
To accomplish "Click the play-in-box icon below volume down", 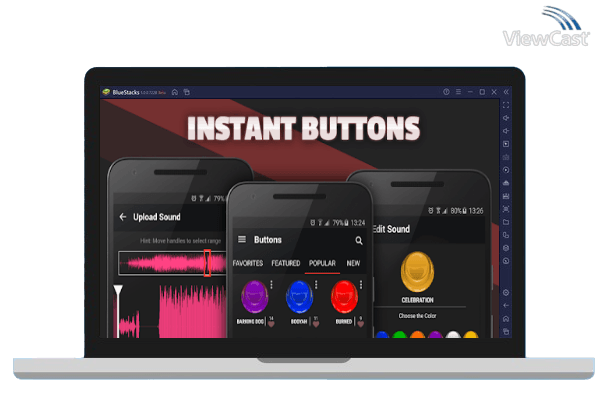I will click(506, 144).
